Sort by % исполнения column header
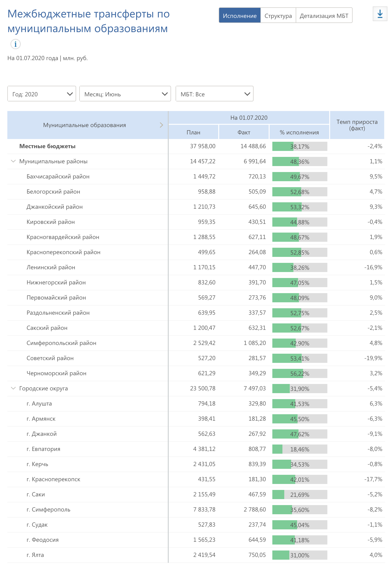The width and height of the screenshot is (392, 567). click(x=299, y=133)
